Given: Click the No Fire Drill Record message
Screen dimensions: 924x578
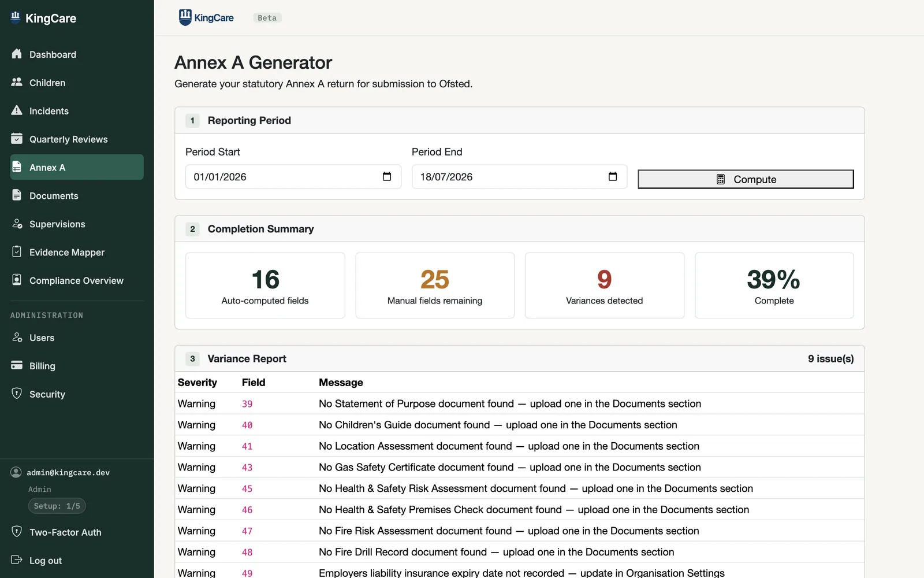Looking at the screenshot, I should tap(497, 552).
